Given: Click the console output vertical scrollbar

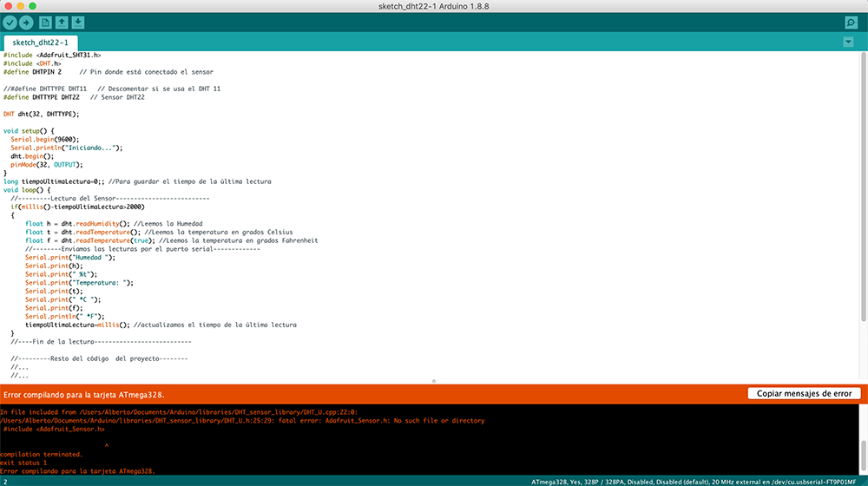Looking at the screenshot, I should (x=864, y=457).
